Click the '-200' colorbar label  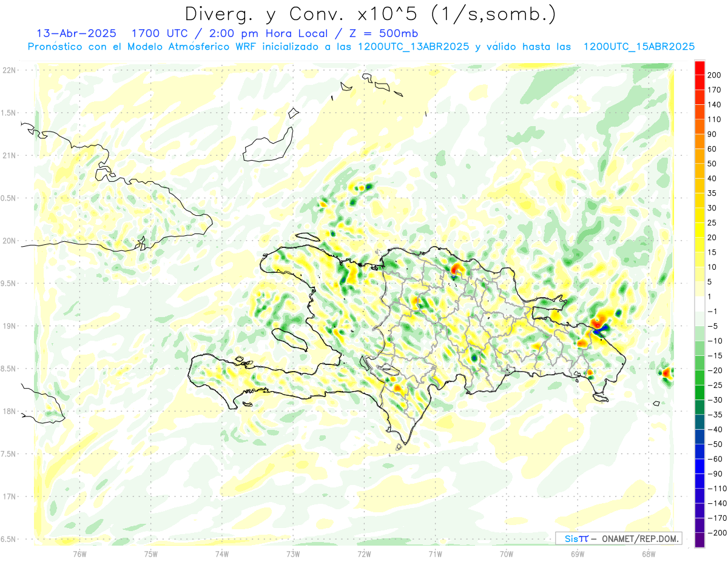point(717,533)
